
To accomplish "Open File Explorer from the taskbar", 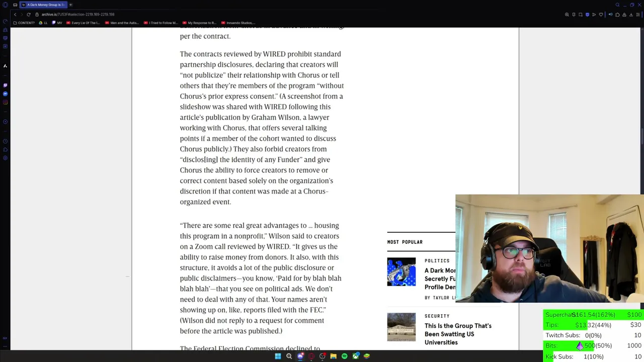I will click(x=333, y=356).
